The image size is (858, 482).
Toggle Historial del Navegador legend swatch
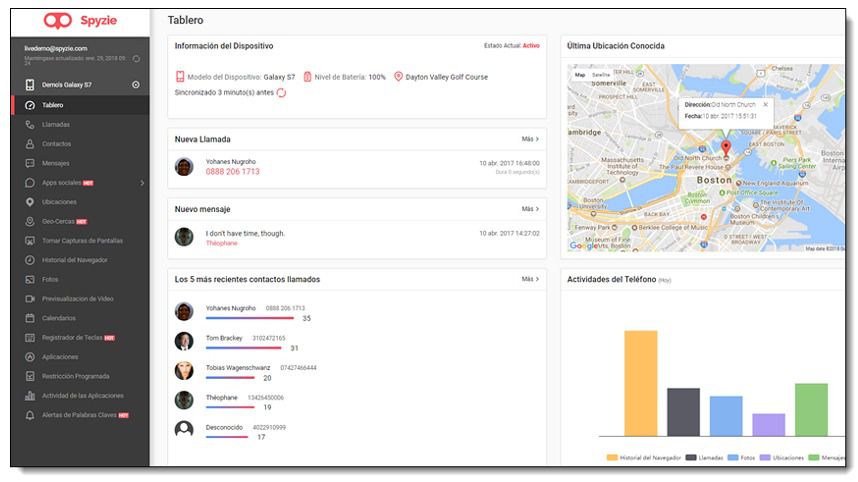612,457
